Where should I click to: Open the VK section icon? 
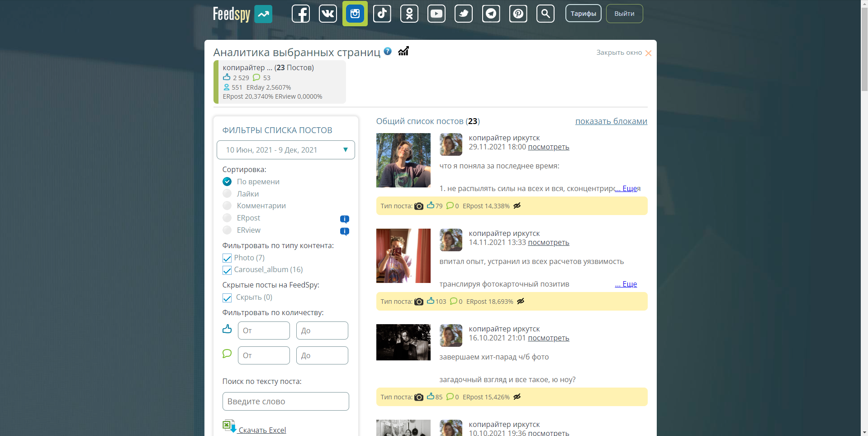[x=328, y=14]
